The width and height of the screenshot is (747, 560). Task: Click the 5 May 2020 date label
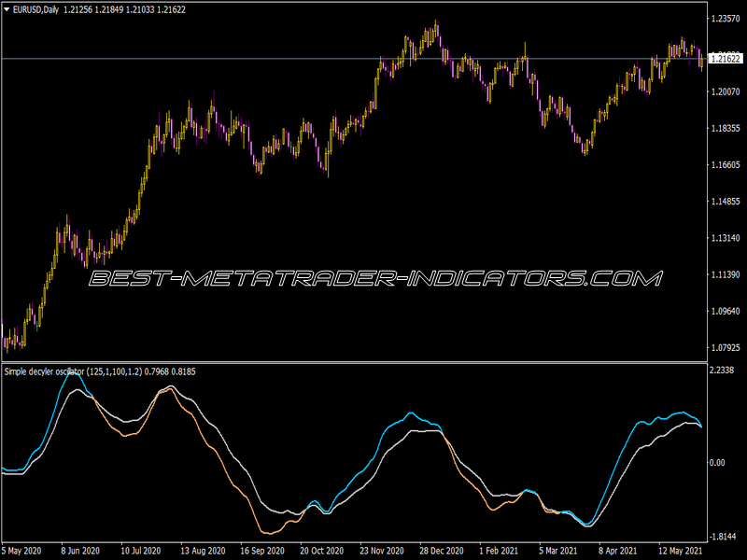(21, 551)
